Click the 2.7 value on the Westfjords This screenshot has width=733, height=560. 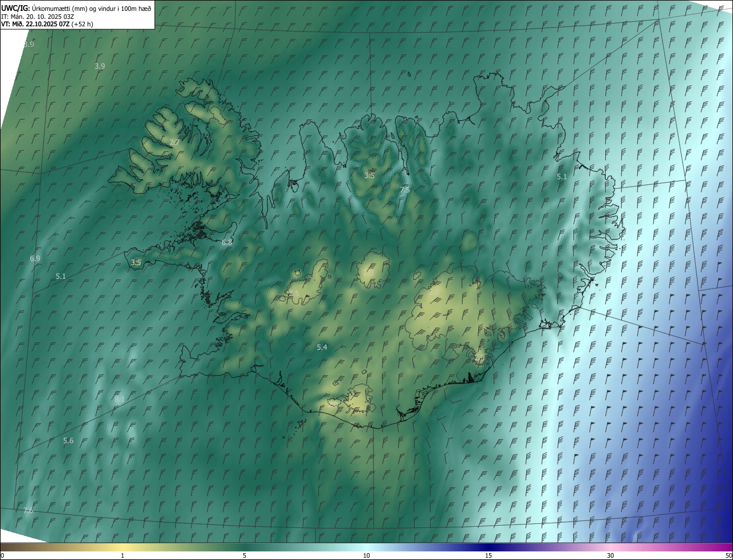tap(175, 142)
